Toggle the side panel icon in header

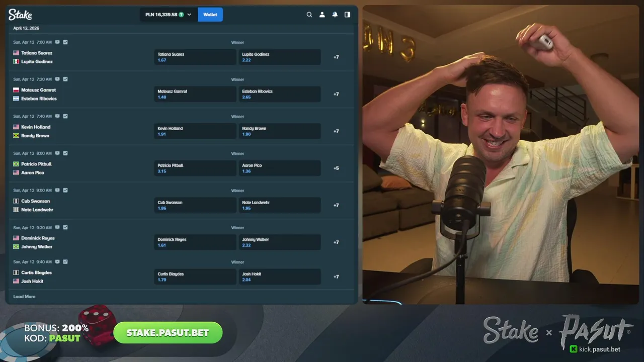coord(347,15)
